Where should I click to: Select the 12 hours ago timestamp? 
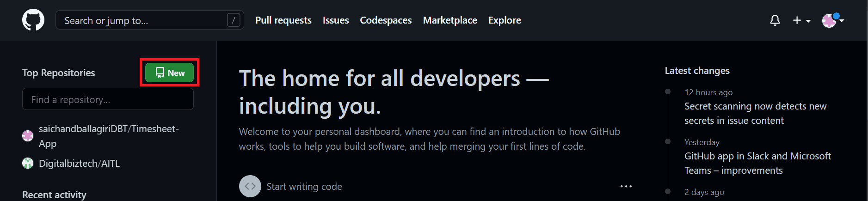pos(708,92)
